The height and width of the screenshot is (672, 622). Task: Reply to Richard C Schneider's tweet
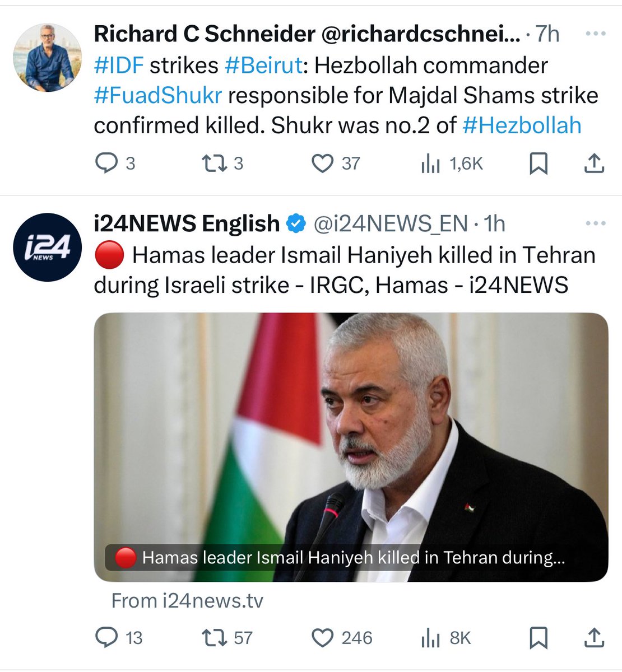pos(115,164)
